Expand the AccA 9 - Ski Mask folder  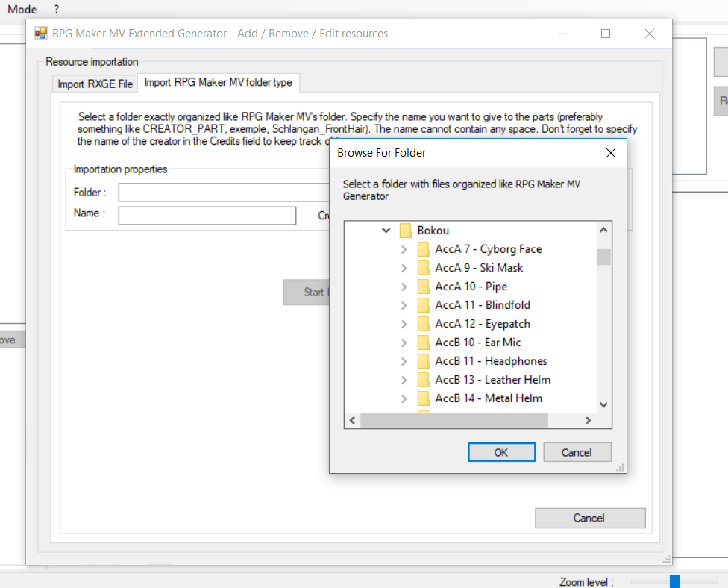pyautogui.click(x=404, y=268)
